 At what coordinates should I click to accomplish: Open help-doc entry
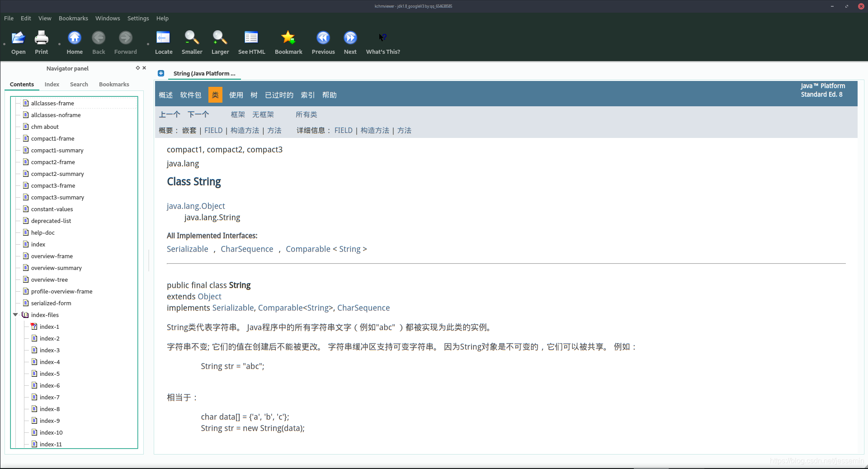pos(43,232)
